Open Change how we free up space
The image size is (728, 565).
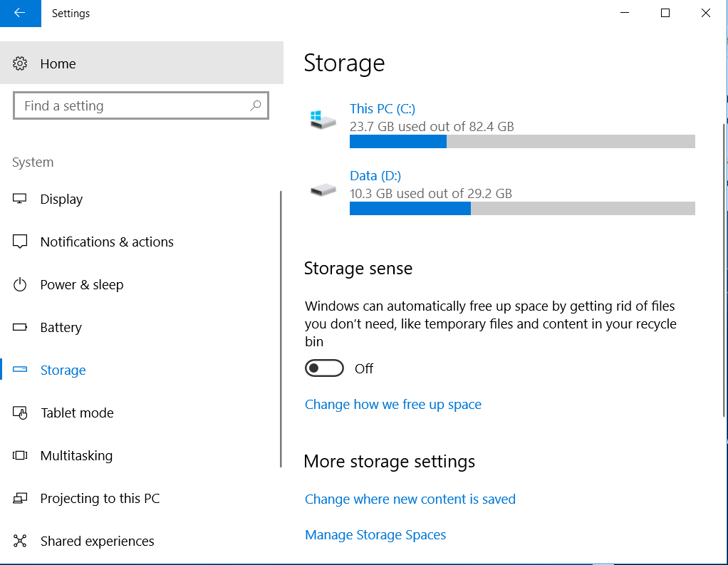tap(393, 405)
